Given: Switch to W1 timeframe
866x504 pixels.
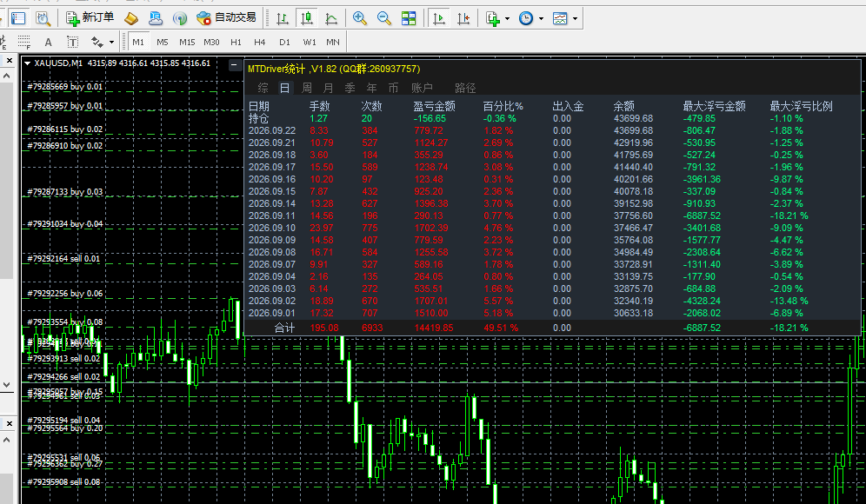Looking at the screenshot, I should click(310, 42).
